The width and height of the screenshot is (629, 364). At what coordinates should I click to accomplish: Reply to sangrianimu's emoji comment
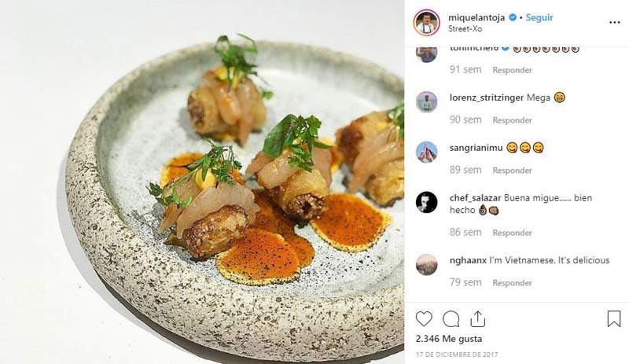click(x=512, y=170)
